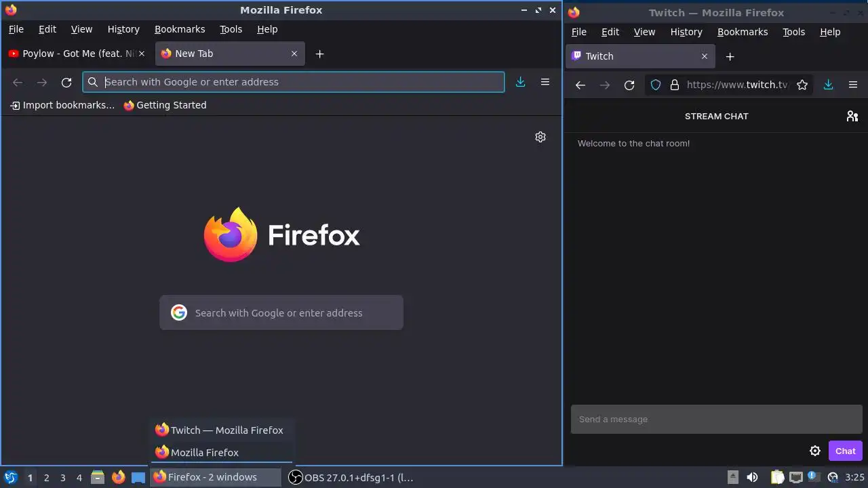The image size is (868, 488).
Task: Click the network ethernet tray icon
Action: 796,477
